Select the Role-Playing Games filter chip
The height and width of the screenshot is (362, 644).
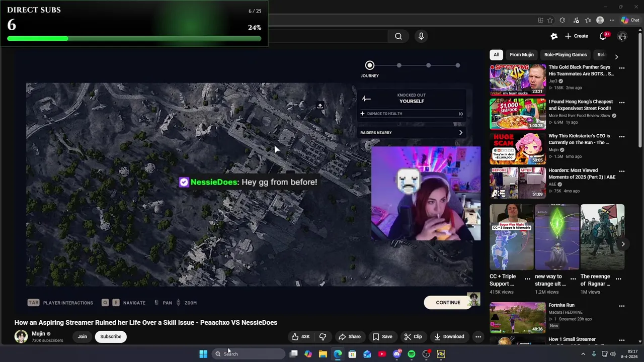pyautogui.click(x=566, y=55)
